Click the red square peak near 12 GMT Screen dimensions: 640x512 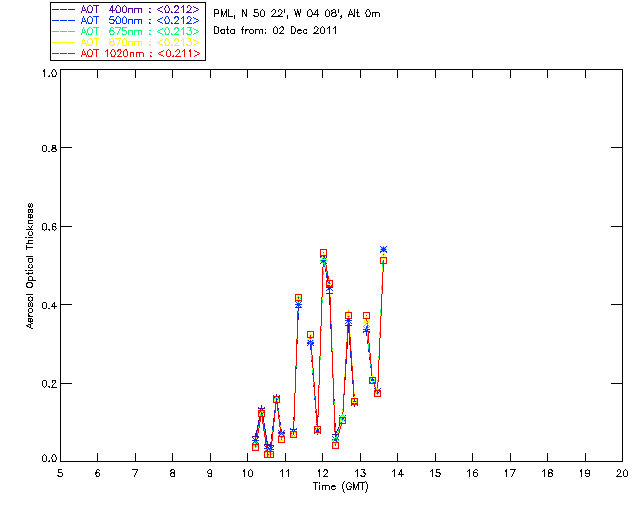click(323, 253)
